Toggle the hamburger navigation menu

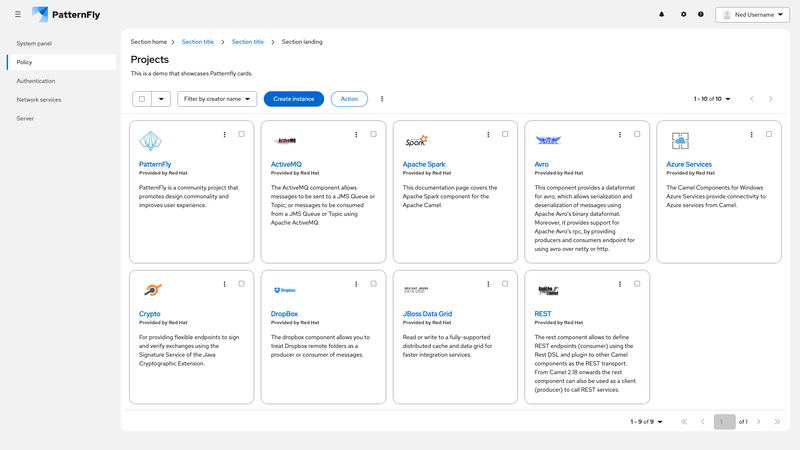18,14
